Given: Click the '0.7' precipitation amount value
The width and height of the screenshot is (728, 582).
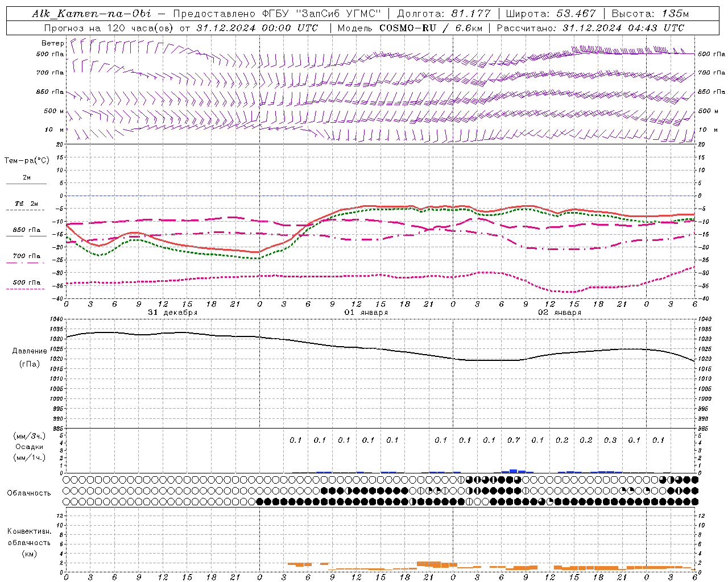Looking at the screenshot, I should pyautogui.click(x=514, y=440).
